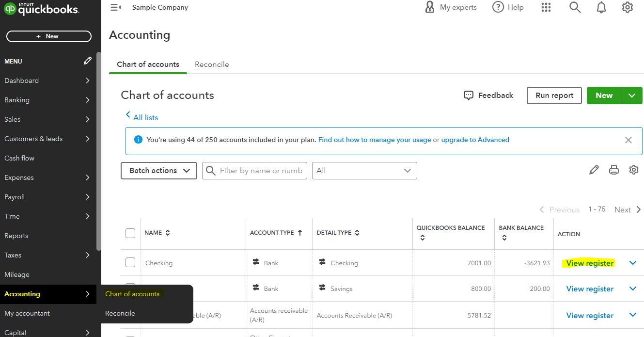Image resolution: width=644 pixels, height=337 pixels.
Task: Open the Batch actions dropdown
Action: tap(159, 171)
